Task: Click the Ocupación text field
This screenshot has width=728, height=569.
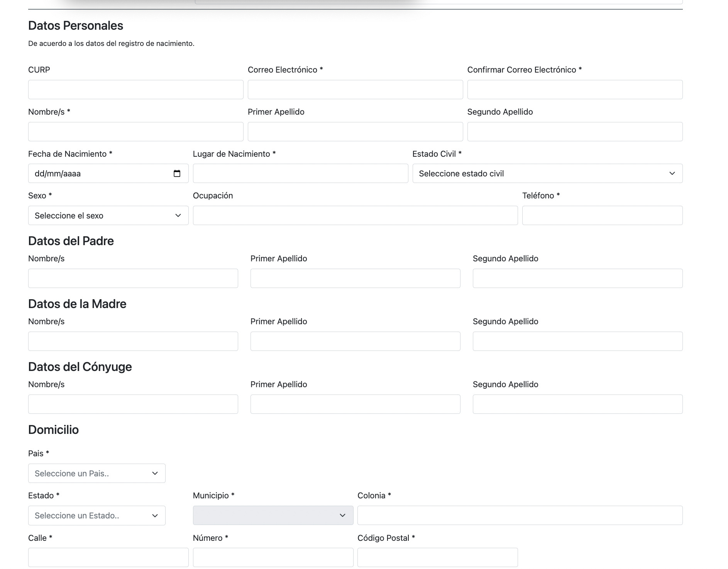Action: 355,215
